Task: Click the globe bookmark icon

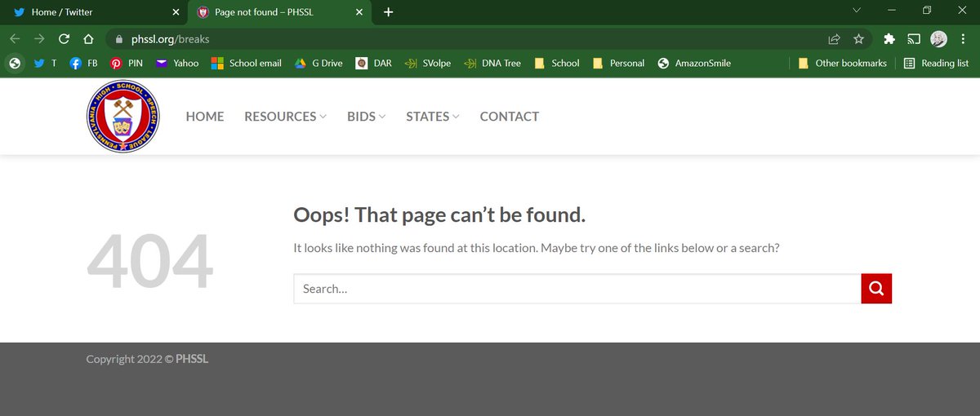Action: click(14, 63)
